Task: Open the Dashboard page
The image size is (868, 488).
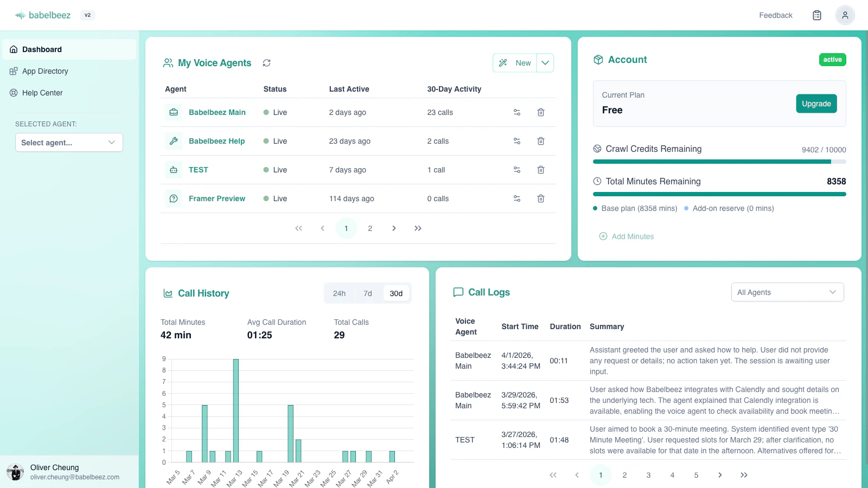Action: 69,49
